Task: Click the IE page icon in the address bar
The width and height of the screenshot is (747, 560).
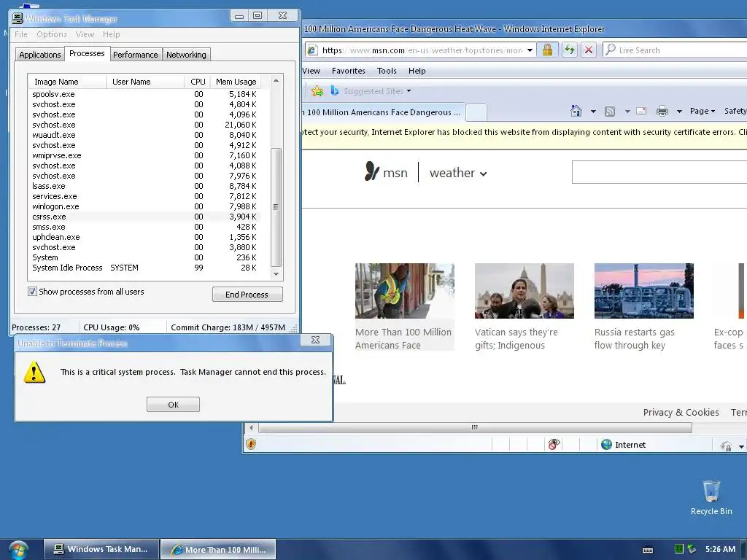Action: (312, 50)
